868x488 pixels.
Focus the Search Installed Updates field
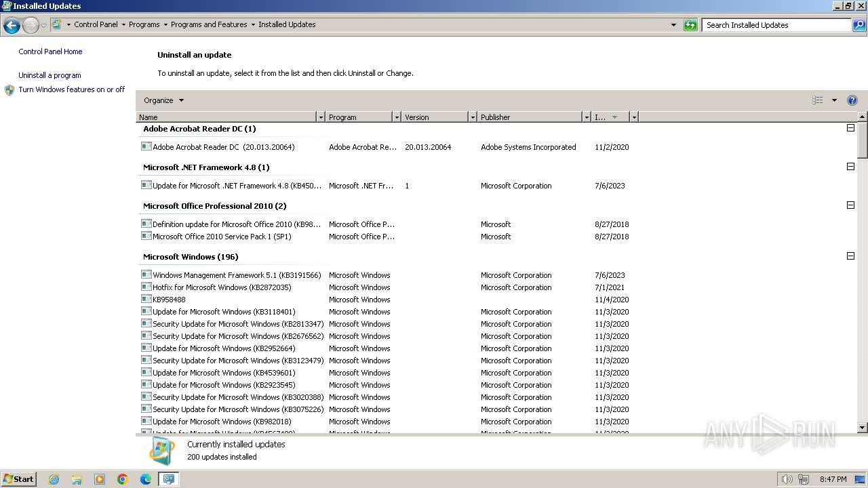776,25
